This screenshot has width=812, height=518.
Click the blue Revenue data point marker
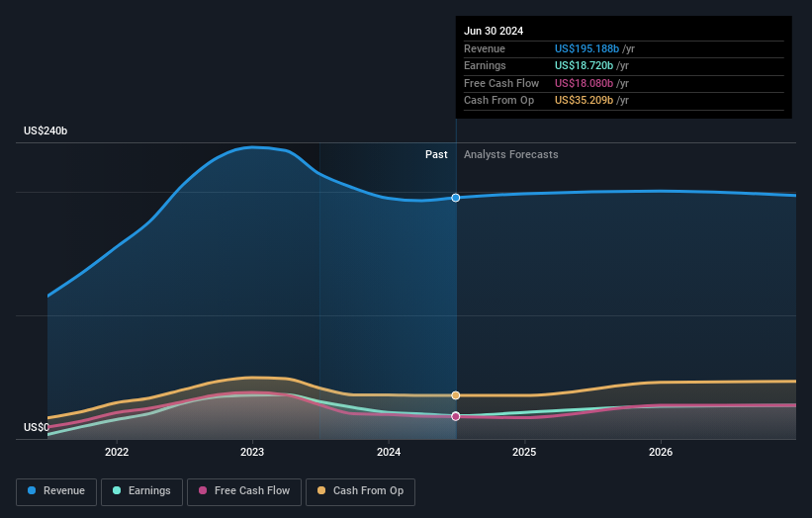click(x=456, y=198)
